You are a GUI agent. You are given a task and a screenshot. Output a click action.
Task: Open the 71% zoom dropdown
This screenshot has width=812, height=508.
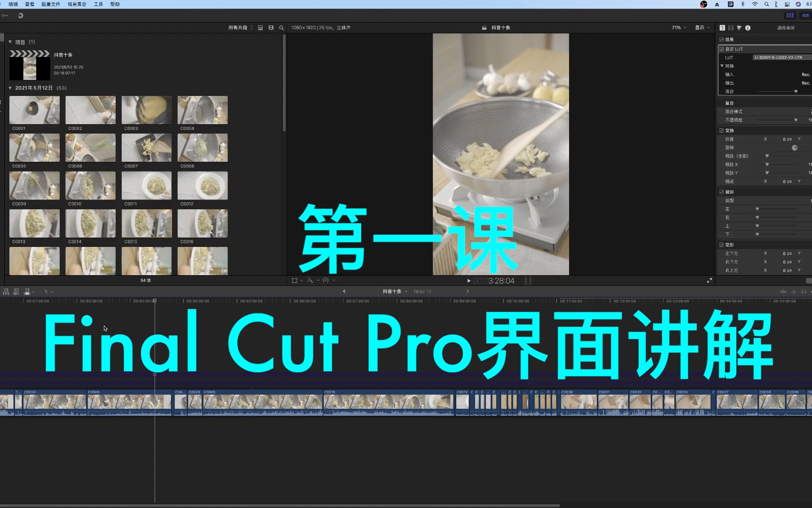point(679,28)
